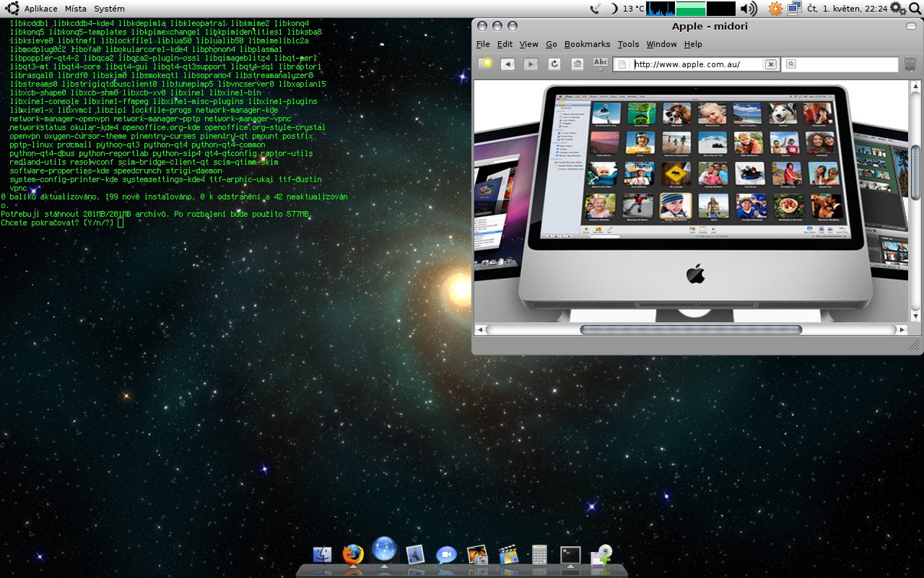
Task: Click the orange update notifier icon
Action: [x=775, y=9]
